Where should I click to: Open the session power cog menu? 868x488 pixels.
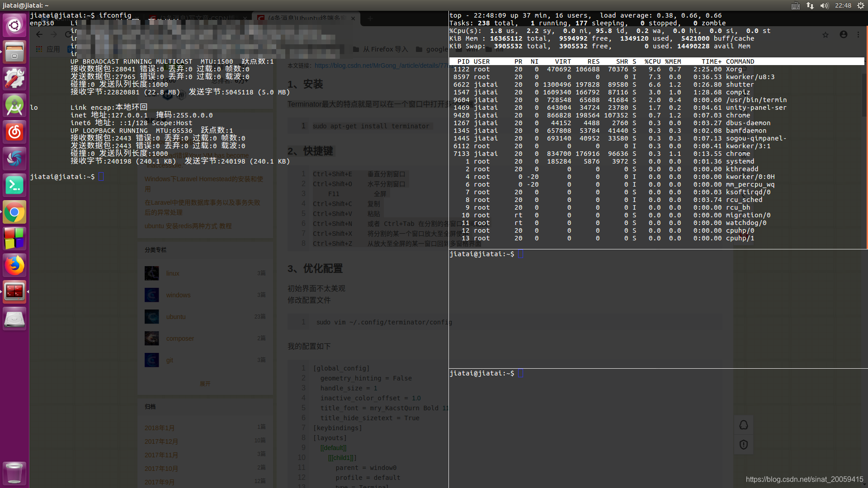(x=860, y=5)
